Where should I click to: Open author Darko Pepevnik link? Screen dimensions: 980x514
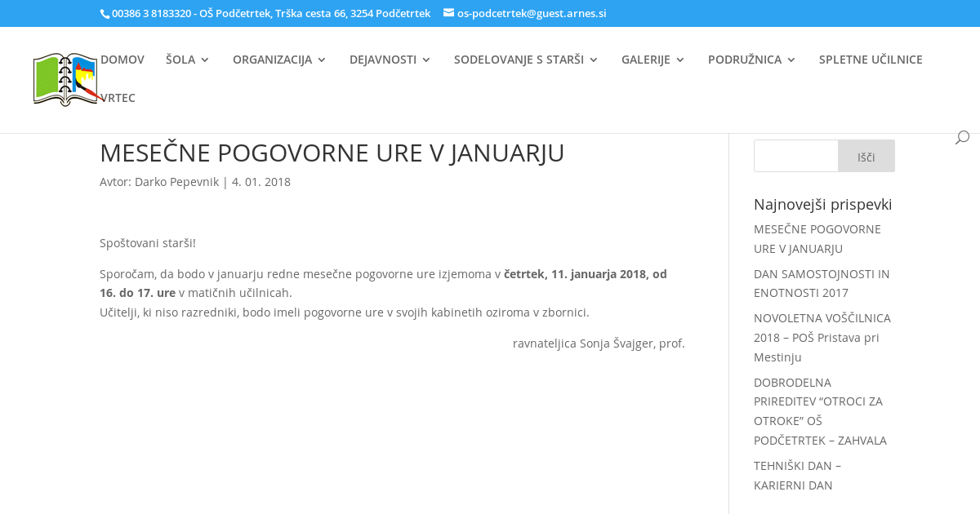(176, 182)
